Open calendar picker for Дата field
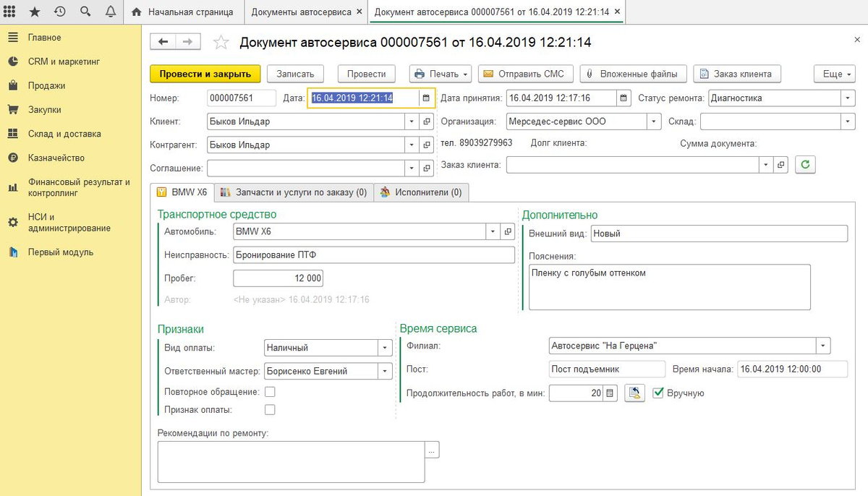The image size is (868, 496). [x=426, y=98]
